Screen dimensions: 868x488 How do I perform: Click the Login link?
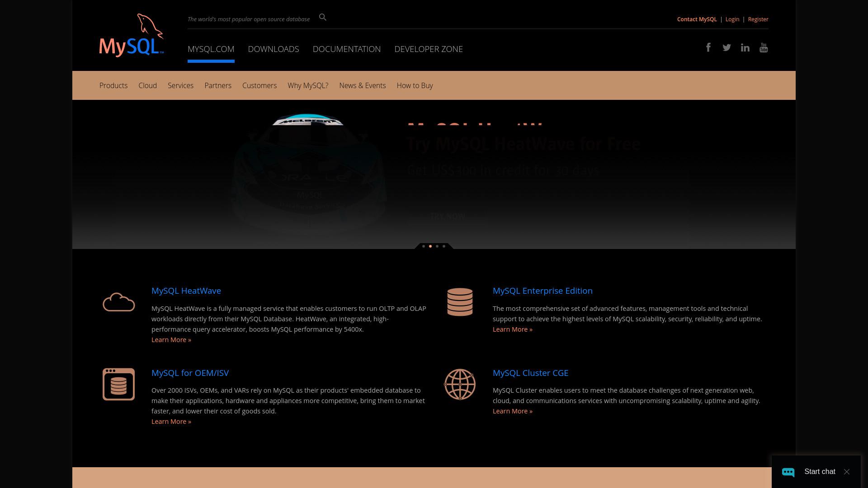pyautogui.click(x=732, y=19)
